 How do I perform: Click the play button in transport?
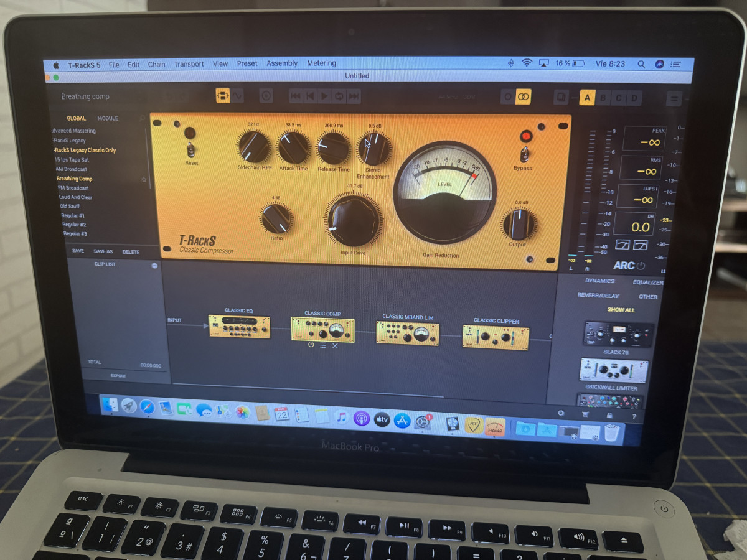coord(324,96)
